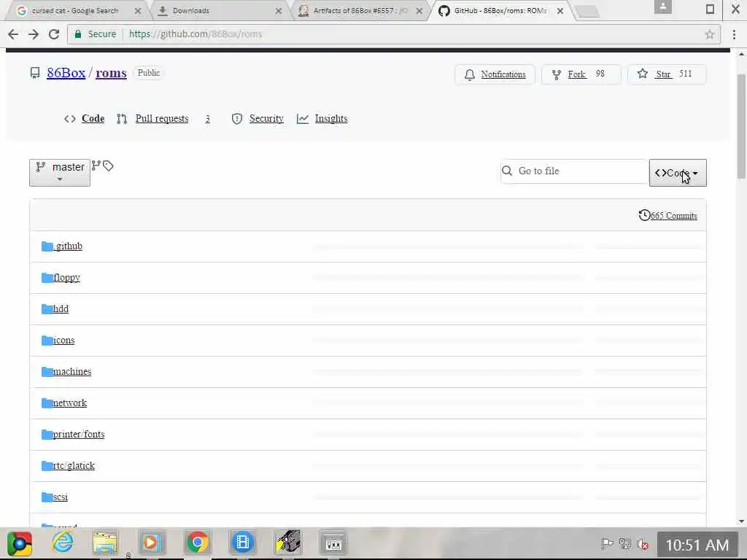Click the search magnifier in Go to file
The height and width of the screenshot is (560, 747).
click(508, 171)
